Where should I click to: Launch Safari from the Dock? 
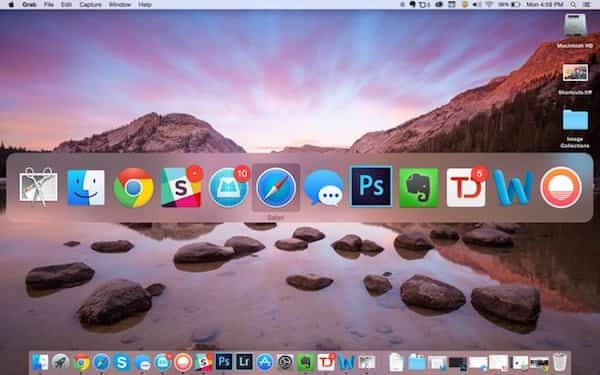click(101, 362)
